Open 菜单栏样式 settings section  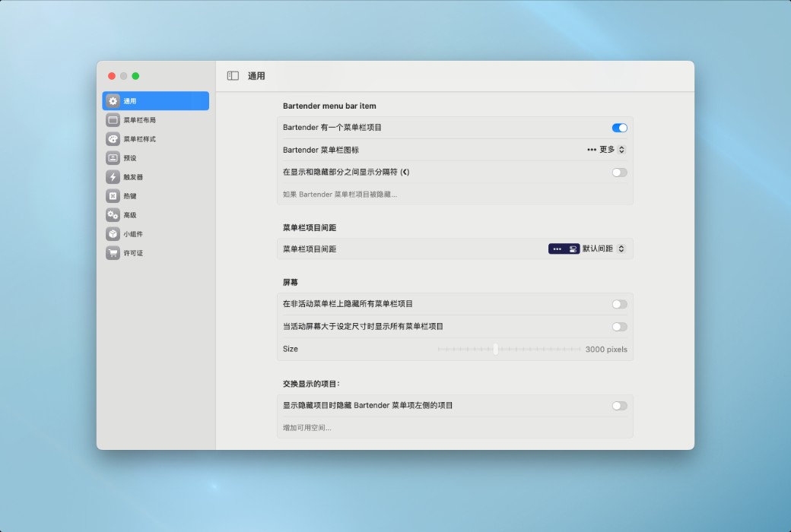(155, 138)
